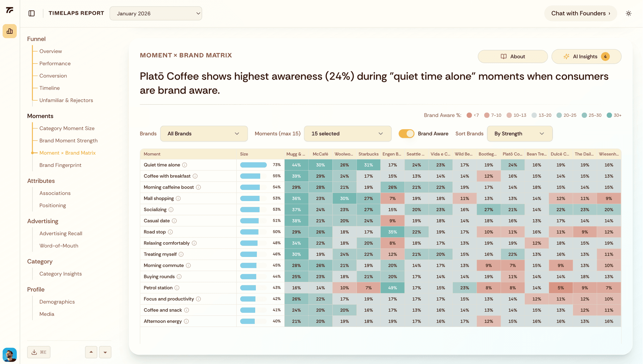This screenshot has height=364, width=643.
Task: Go to Positioning page
Action: click(x=53, y=205)
